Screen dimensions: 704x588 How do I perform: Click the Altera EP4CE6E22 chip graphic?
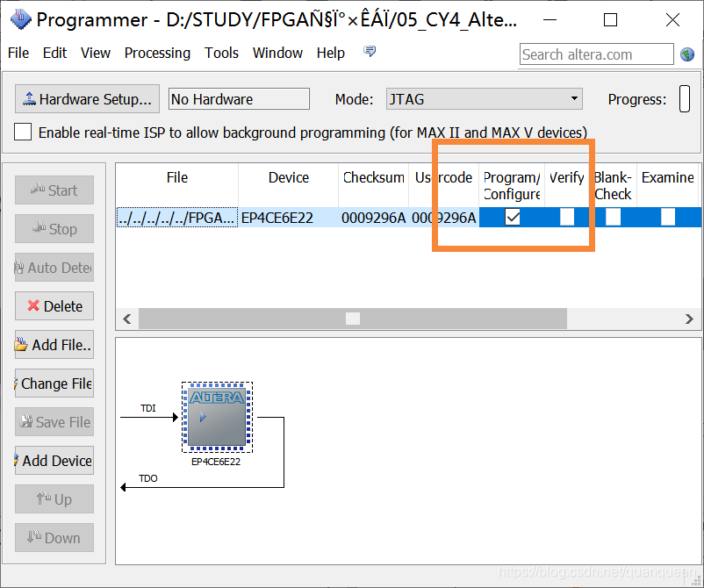pos(217,417)
